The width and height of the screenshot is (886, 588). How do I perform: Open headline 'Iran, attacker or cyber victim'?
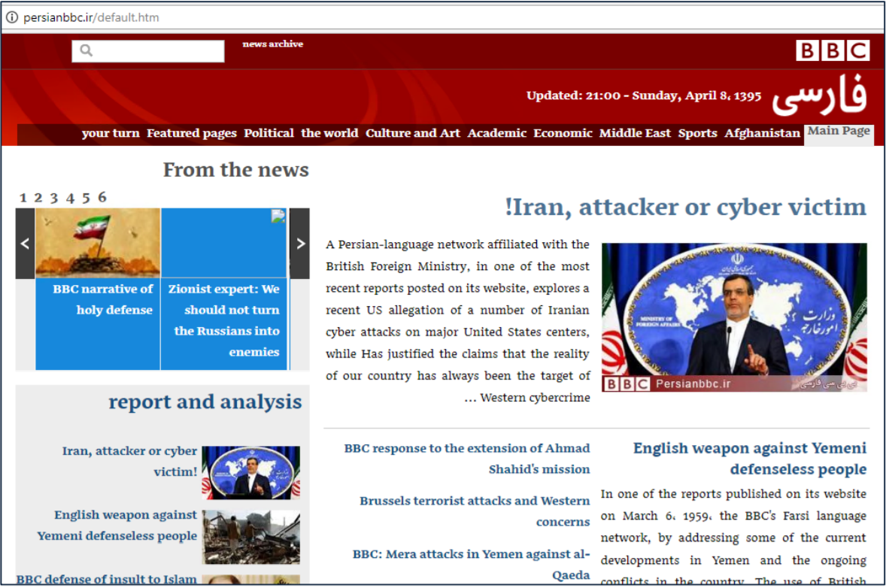click(685, 207)
